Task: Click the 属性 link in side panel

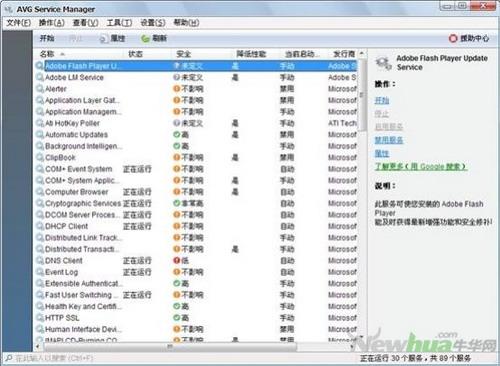Action: pos(382,153)
